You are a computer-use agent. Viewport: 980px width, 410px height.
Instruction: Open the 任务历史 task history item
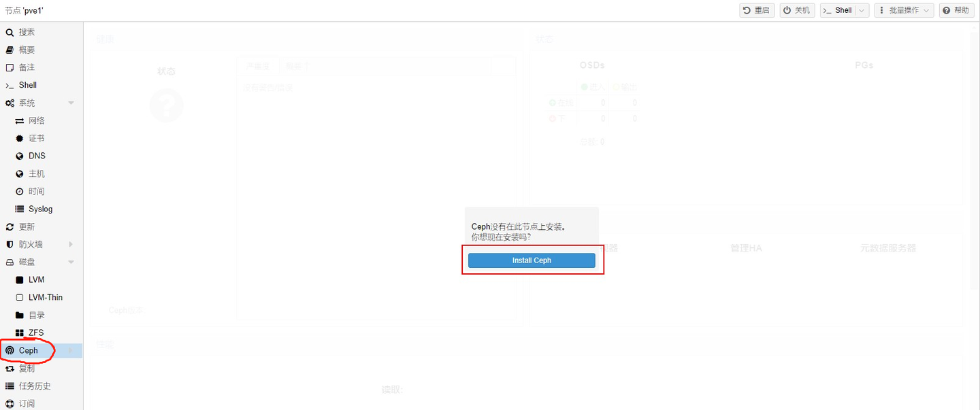tap(35, 386)
